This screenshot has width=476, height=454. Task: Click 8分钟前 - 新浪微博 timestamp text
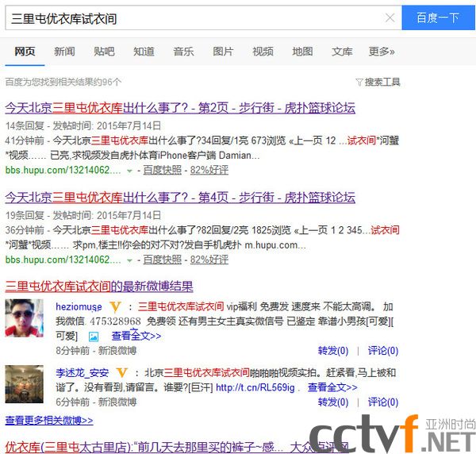pyautogui.click(x=96, y=351)
